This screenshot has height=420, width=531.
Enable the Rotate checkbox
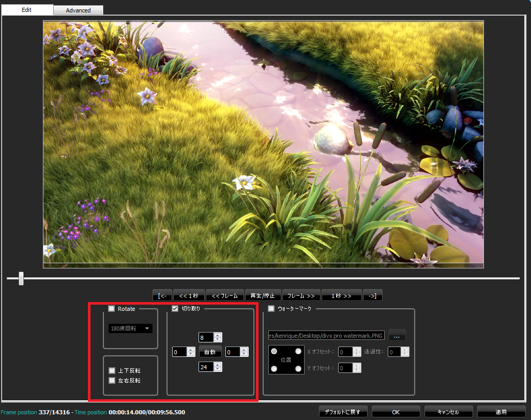tap(111, 309)
